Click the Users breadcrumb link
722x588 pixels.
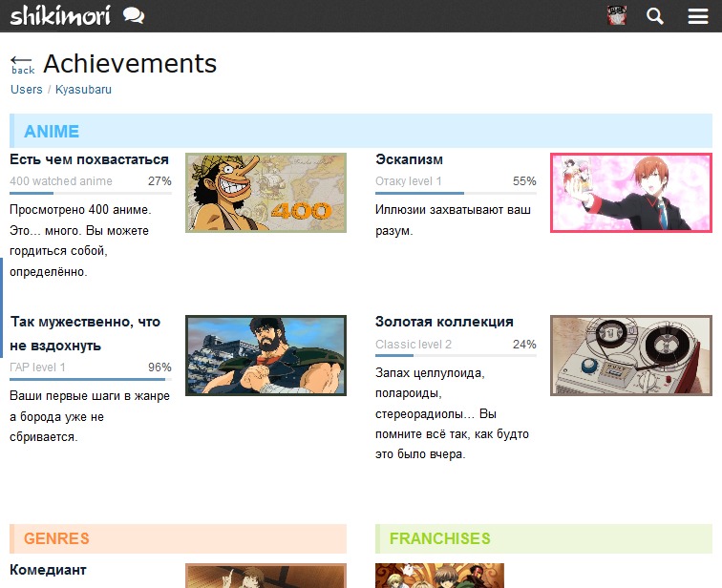point(27,90)
